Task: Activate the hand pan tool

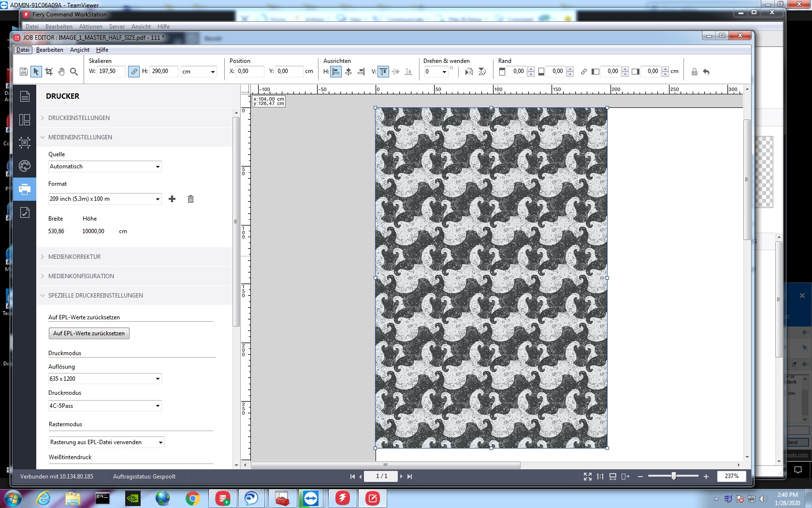Action: click(61, 72)
